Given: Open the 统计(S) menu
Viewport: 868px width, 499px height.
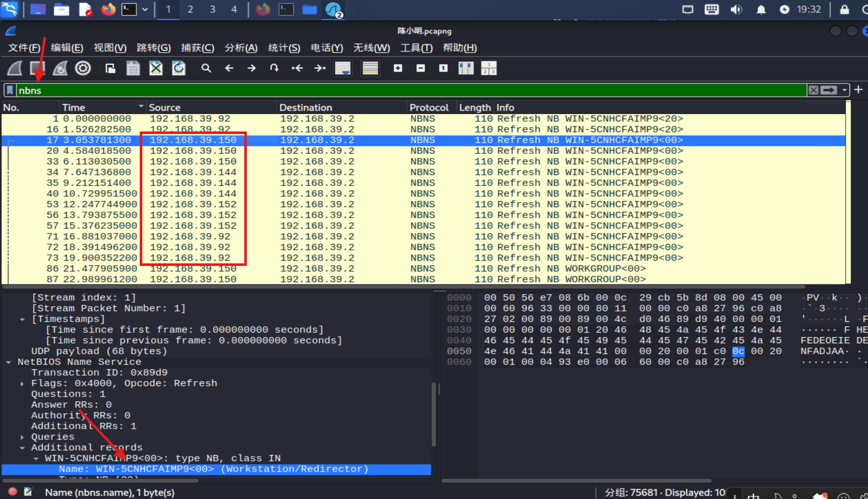Looking at the screenshot, I should 284,48.
